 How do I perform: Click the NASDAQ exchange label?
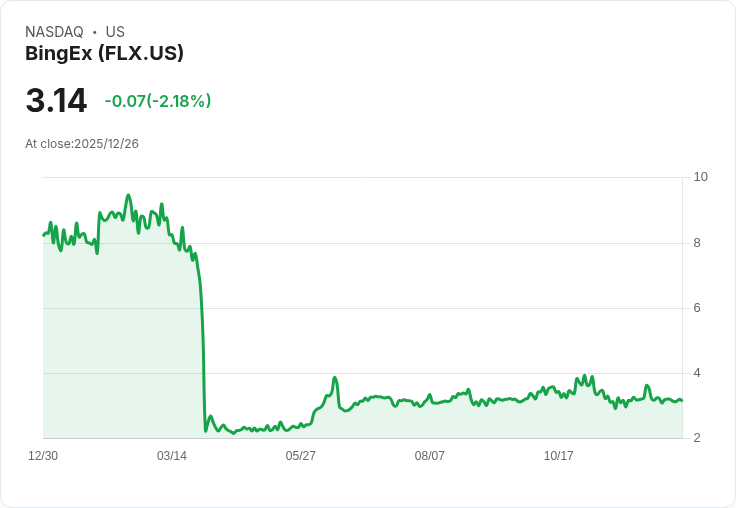point(54,32)
